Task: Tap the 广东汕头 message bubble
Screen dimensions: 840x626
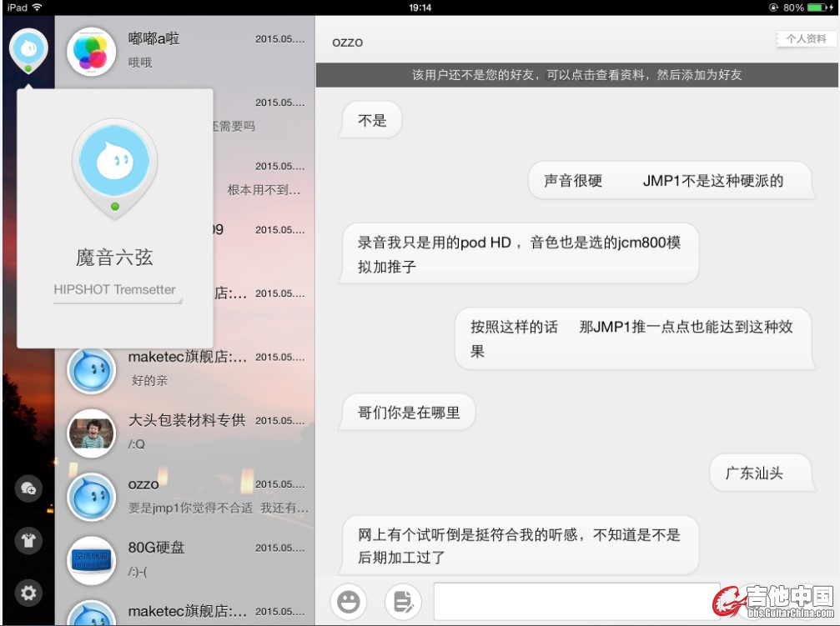Action: [x=762, y=473]
